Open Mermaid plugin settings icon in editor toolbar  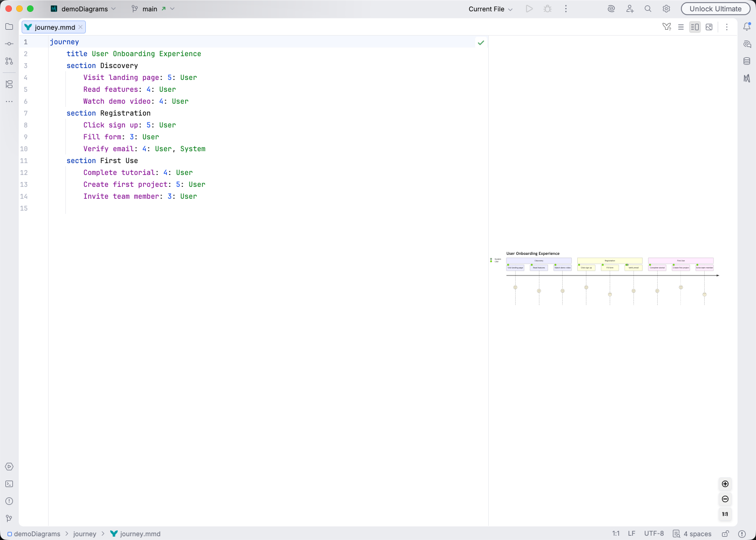point(666,26)
